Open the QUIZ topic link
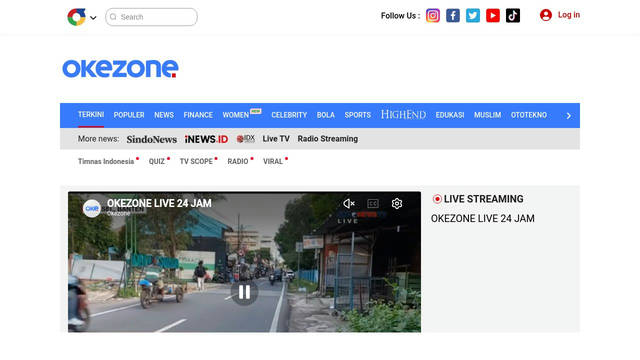The image size is (640, 360). pyautogui.click(x=157, y=162)
